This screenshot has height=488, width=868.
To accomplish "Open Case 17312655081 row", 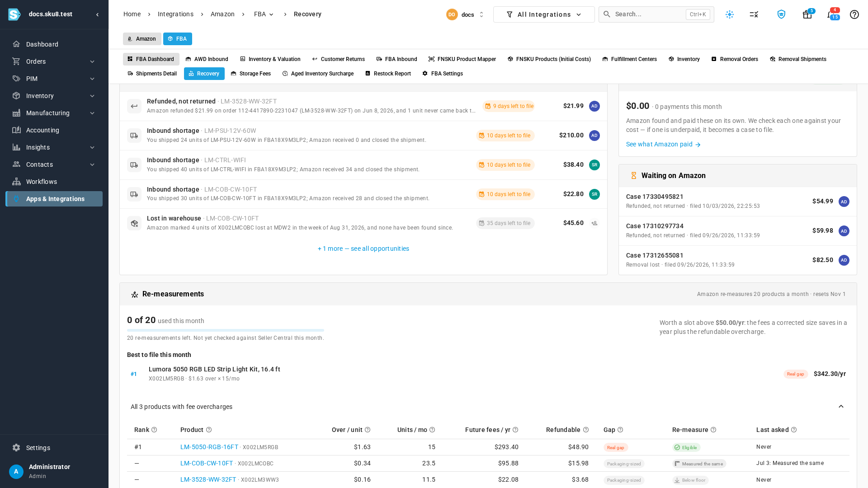I will 738,260.
